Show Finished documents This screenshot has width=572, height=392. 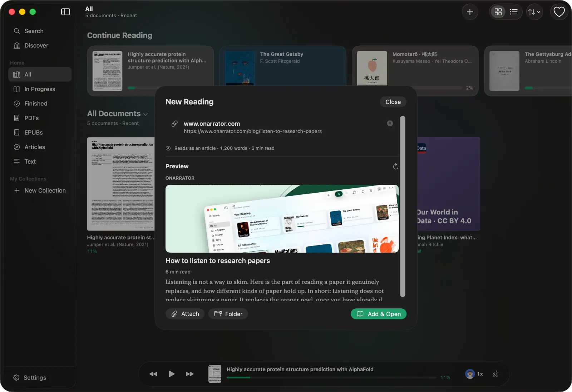pyautogui.click(x=40, y=104)
